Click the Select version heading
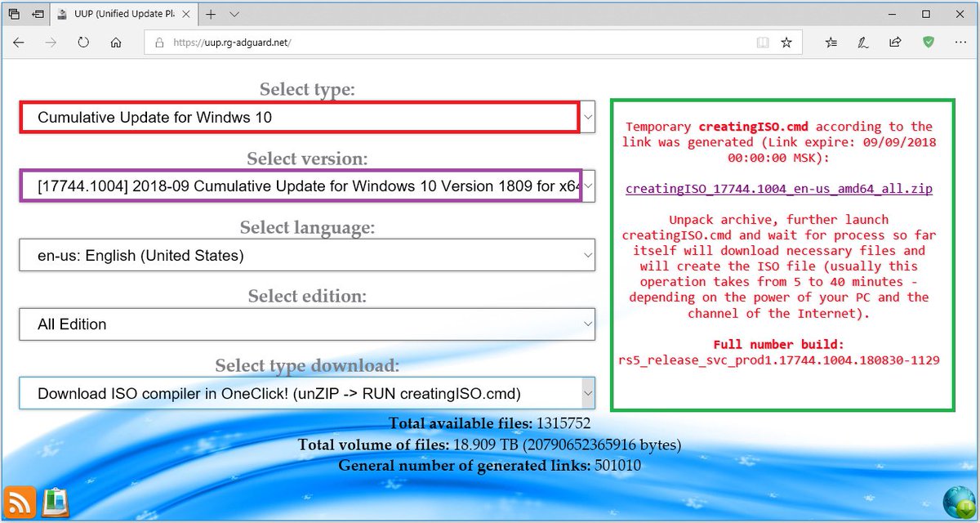 (x=308, y=159)
